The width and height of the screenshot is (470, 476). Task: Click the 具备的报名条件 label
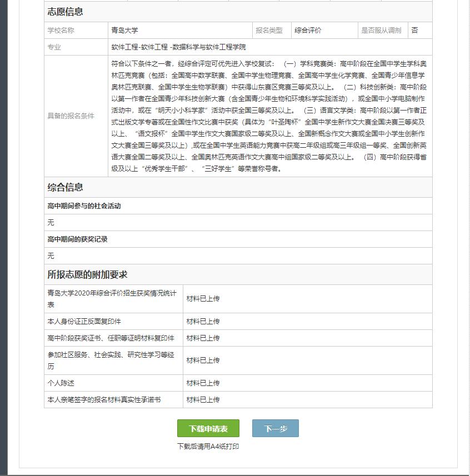click(71, 116)
